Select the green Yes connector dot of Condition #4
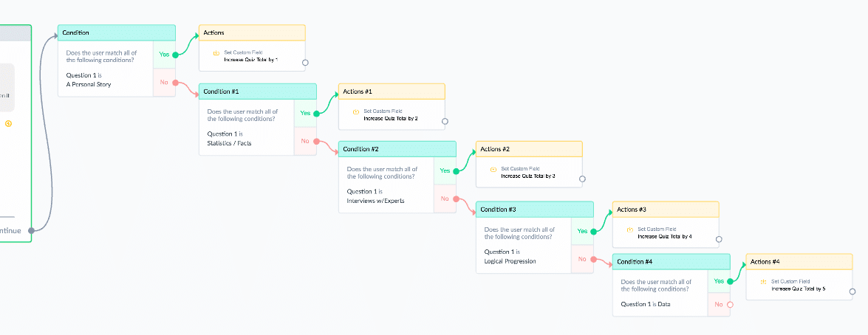The image size is (868, 335). pos(730,281)
